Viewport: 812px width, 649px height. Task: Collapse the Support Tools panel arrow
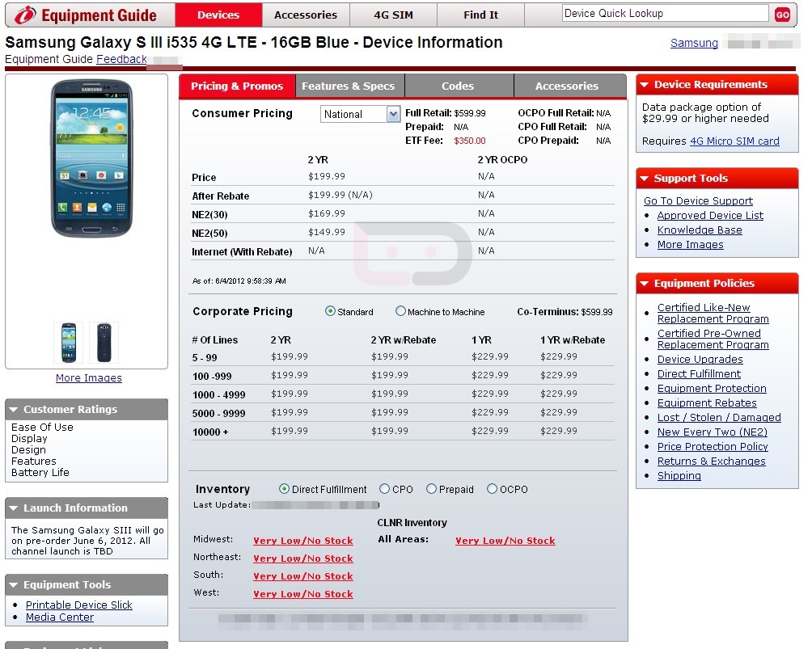click(645, 179)
